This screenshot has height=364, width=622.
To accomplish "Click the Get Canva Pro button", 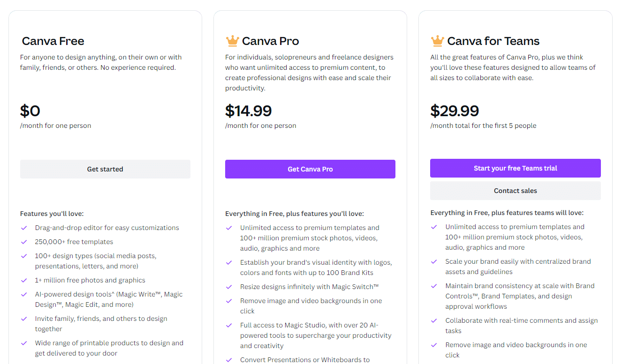I will [310, 169].
